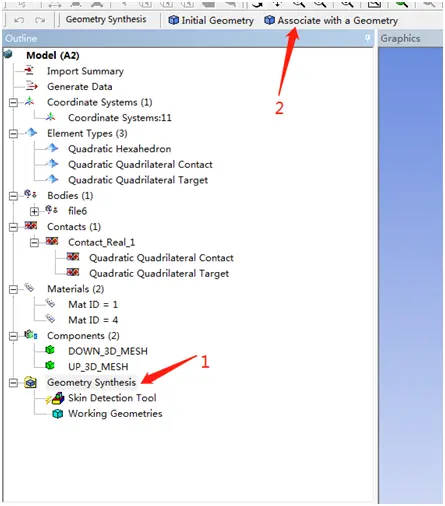This screenshot has height=506, width=445.
Task: Collapse the Contact_Real_1 node
Action: 34,243
